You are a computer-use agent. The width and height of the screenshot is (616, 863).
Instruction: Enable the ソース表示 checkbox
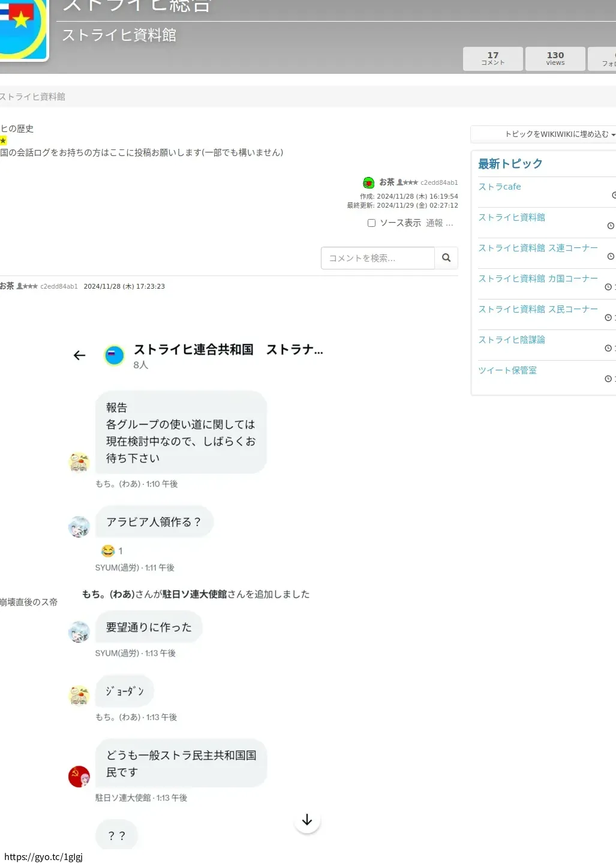pyautogui.click(x=371, y=223)
